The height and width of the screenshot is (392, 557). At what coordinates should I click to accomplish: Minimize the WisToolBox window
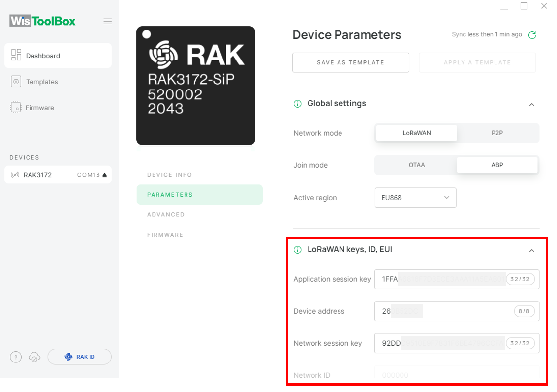[504, 8]
